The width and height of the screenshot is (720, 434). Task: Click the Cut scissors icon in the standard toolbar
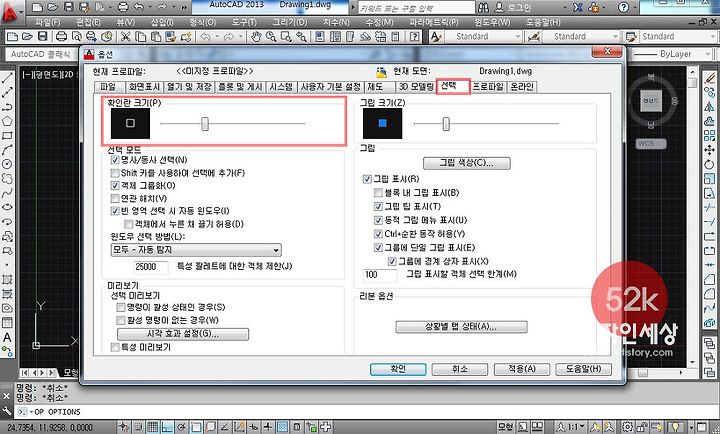[125, 36]
